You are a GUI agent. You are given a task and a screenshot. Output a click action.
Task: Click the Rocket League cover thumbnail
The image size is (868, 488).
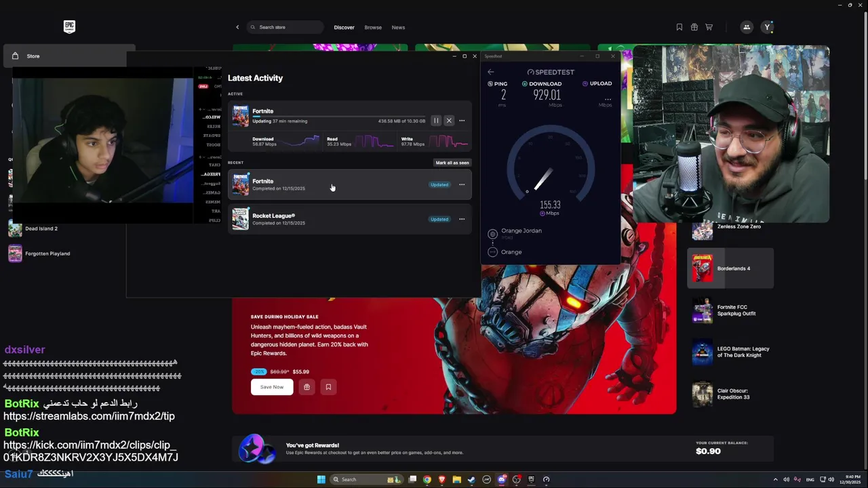241,219
